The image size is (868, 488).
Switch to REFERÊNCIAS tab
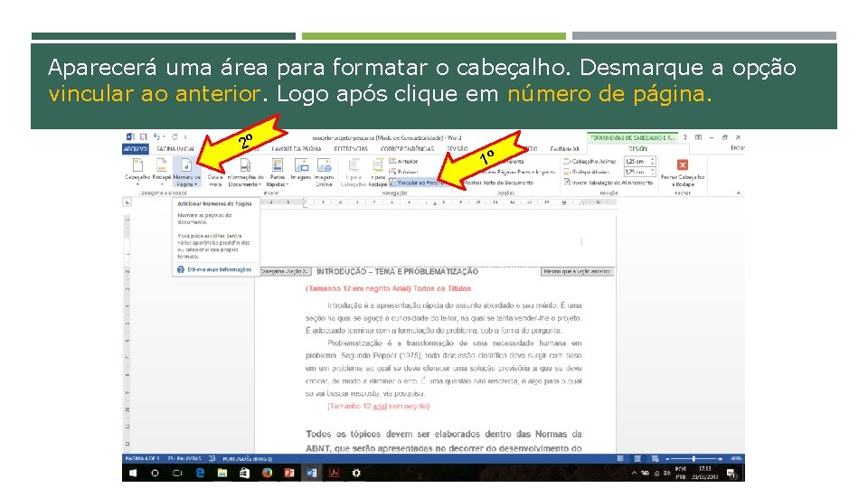pyautogui.click(x=351, y=149)
